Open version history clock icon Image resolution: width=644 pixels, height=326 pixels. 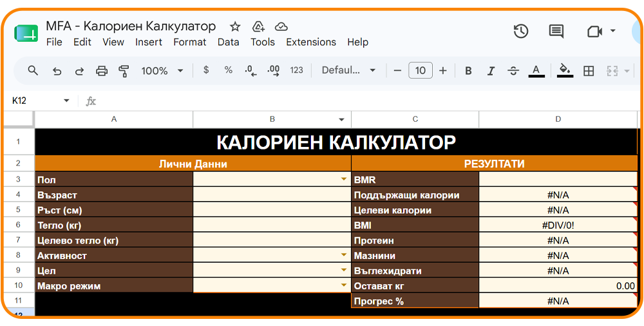click(521, 31)
